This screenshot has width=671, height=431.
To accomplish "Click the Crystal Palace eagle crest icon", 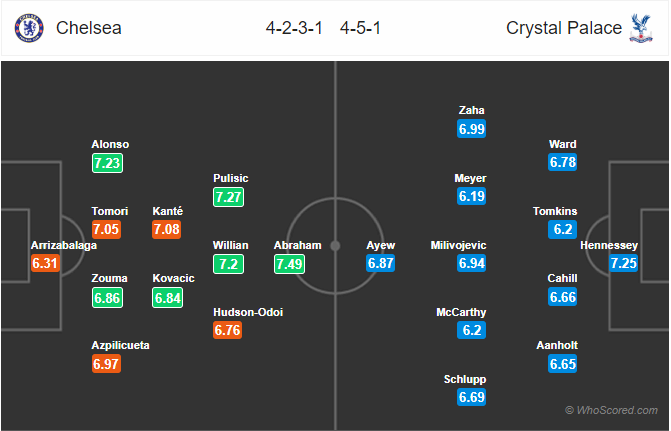I will pos(641,28).
